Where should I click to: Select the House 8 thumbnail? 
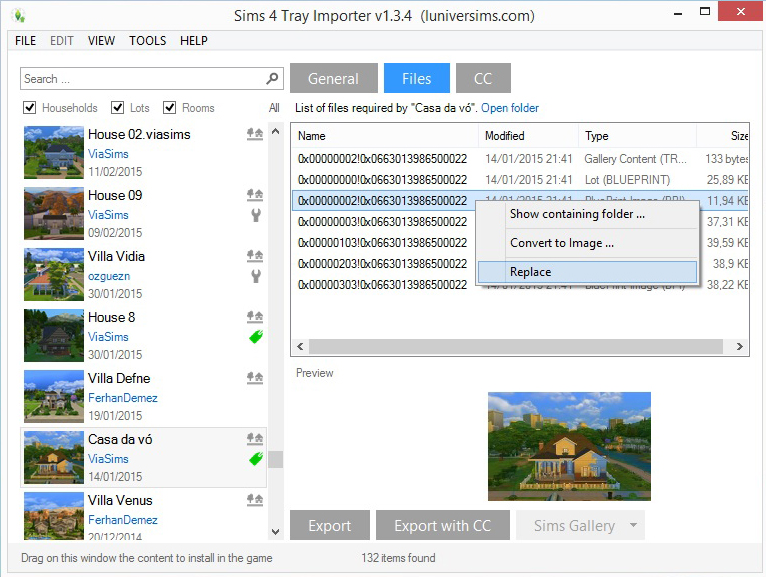tap(54, 335)
